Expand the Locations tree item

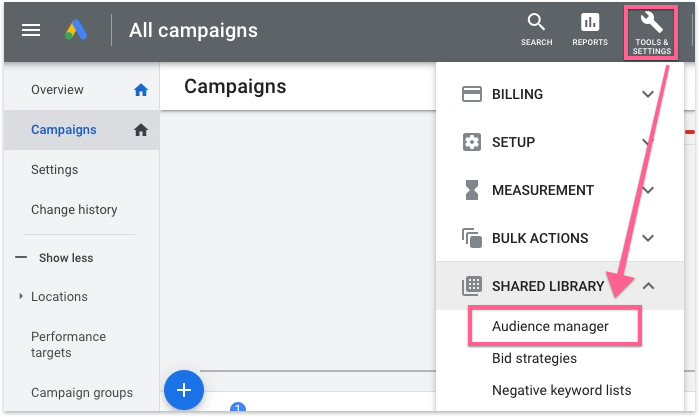21,297
